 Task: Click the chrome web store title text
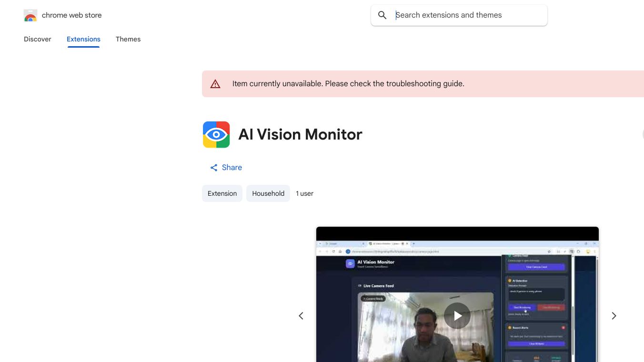click(x=72, y=15)
